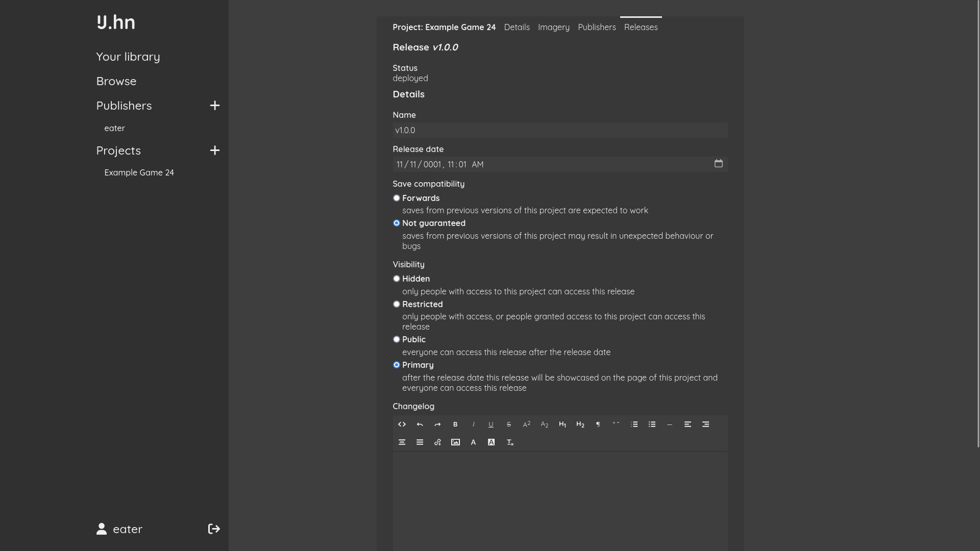Add a new publisher with plus icon
The width and height of the screenshot is (980, 551).
[215, 106]
